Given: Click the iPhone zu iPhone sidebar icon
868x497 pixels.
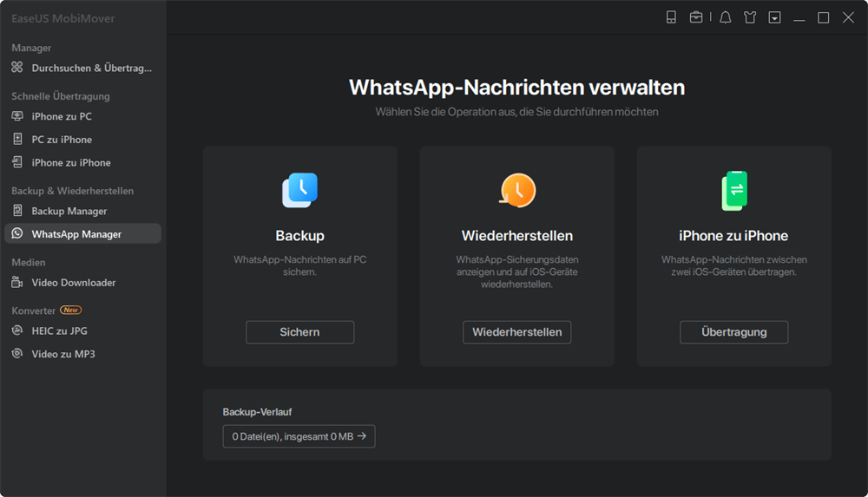Looking at the screenshot, I should coord(17,162).
